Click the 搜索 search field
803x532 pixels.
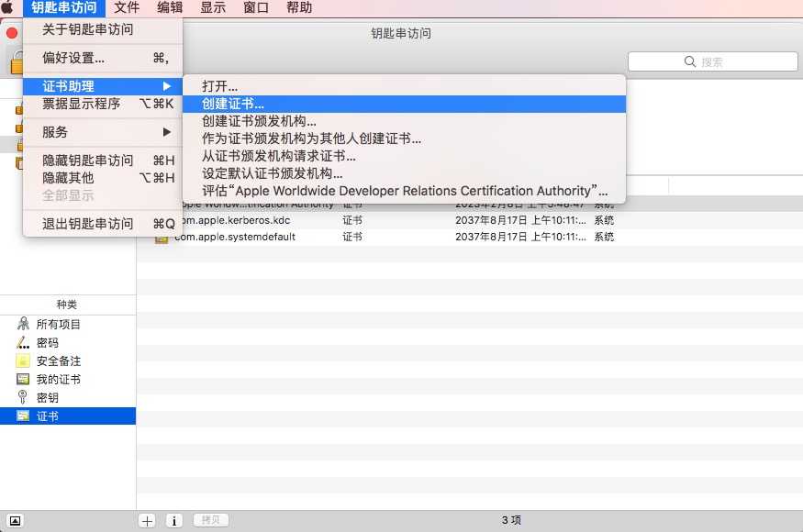713,62
